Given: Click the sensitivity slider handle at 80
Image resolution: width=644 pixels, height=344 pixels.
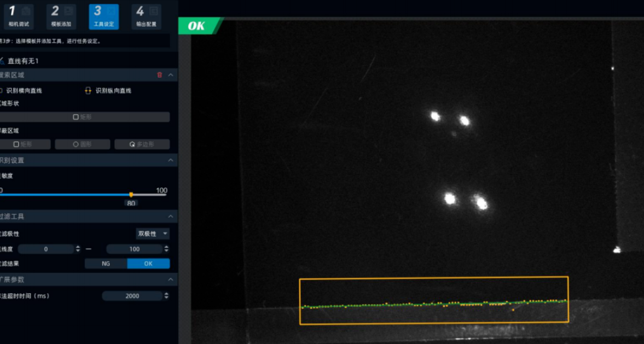Looking at the screenshot, I should 131,195.
